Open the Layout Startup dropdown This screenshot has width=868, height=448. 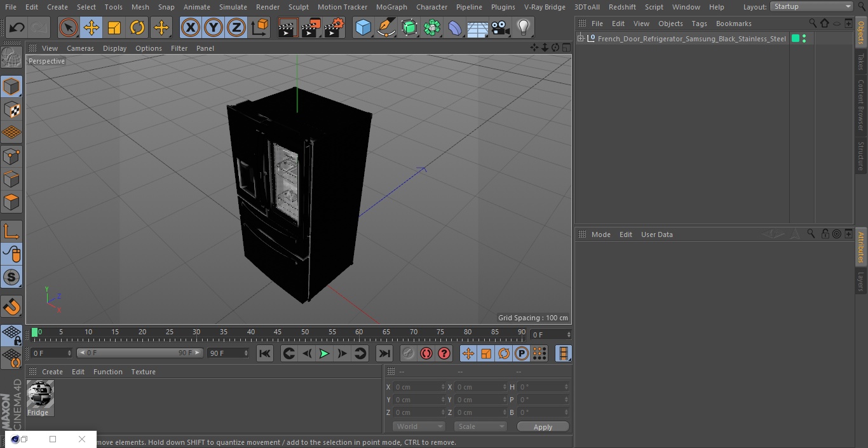(x=811, y=6)
